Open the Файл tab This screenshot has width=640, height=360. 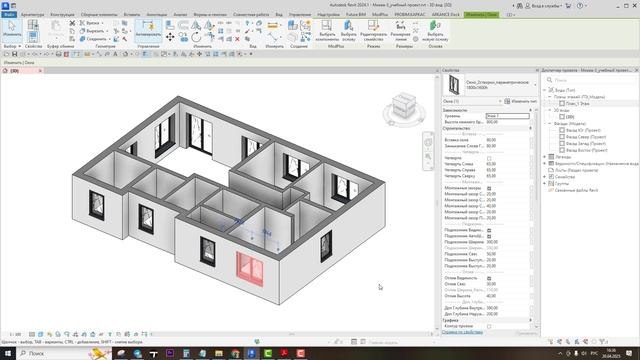9,15
